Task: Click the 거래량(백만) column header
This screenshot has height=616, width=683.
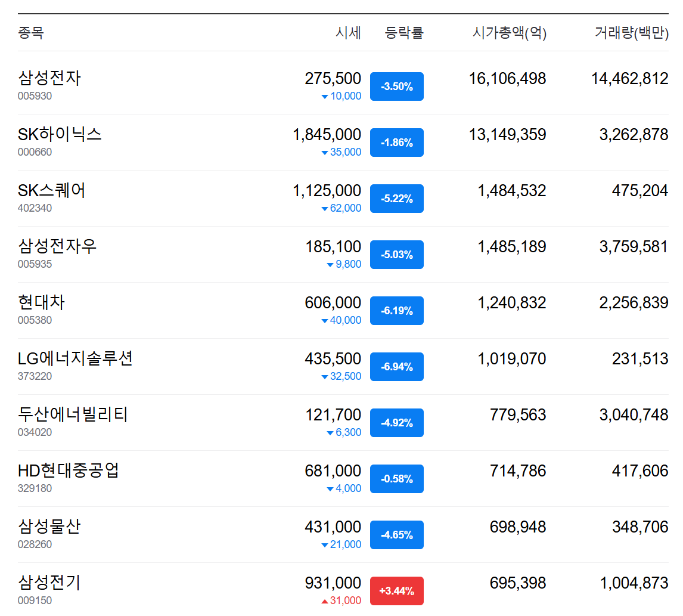Action: pyautogui.click(x=632, y=33)
